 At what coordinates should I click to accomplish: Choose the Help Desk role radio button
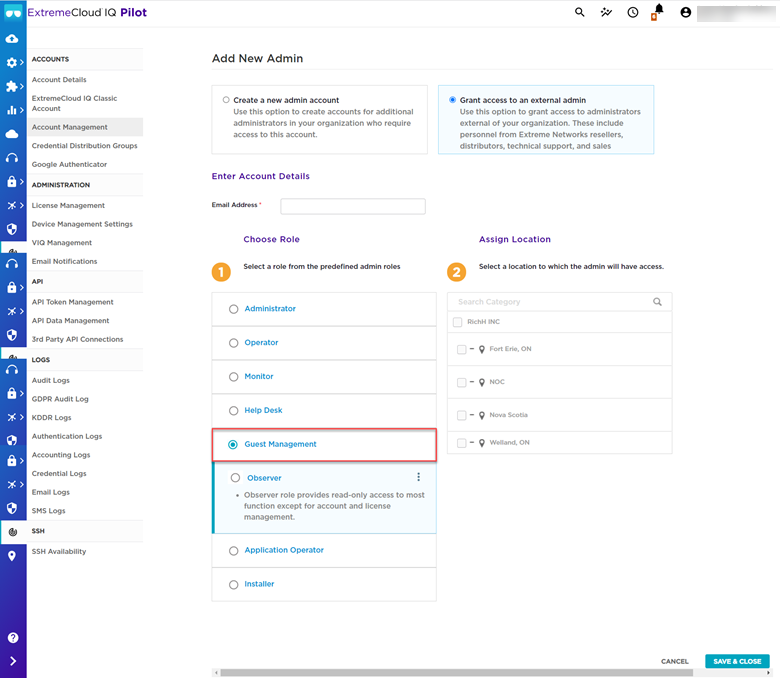(233, 410)
